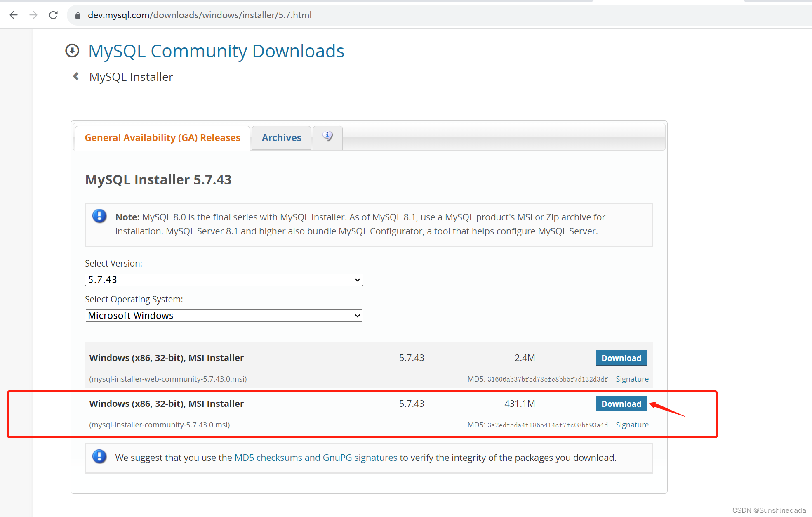The height and width of the screenshot is (517, 812).
Task: Click the MySQL Installer 5.7.43 heading
Action: point(158,180)
